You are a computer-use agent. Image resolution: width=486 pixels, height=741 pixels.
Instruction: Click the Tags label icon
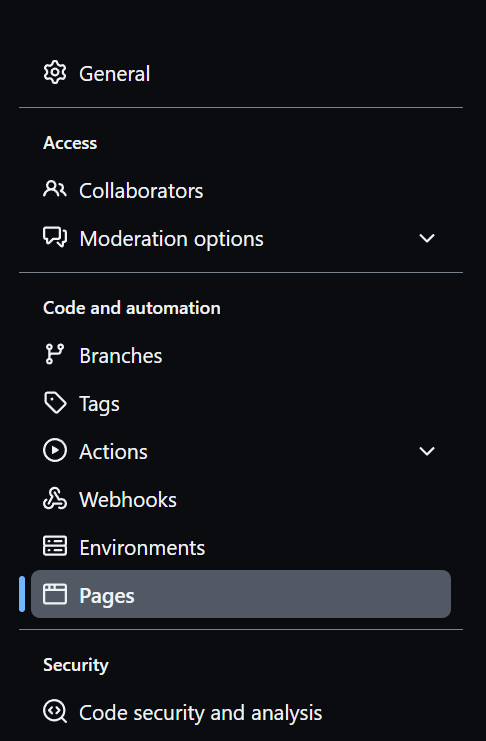[x=55, y=403]
